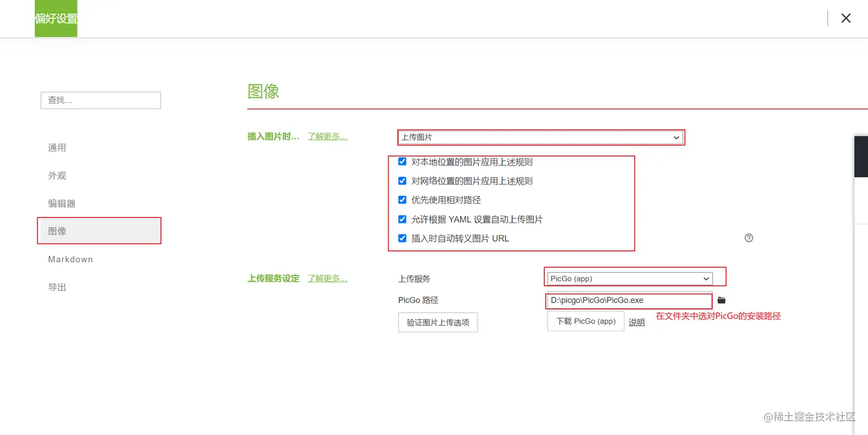Uncheck 优先使用相对路径 option
Viewport: 868px width, 435px height.
(x=402, y=200)
